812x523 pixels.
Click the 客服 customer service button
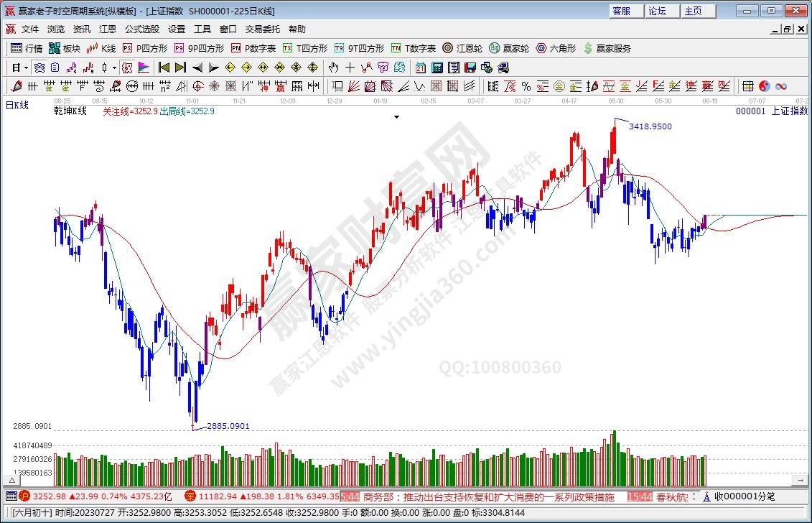tap(622, 11)
